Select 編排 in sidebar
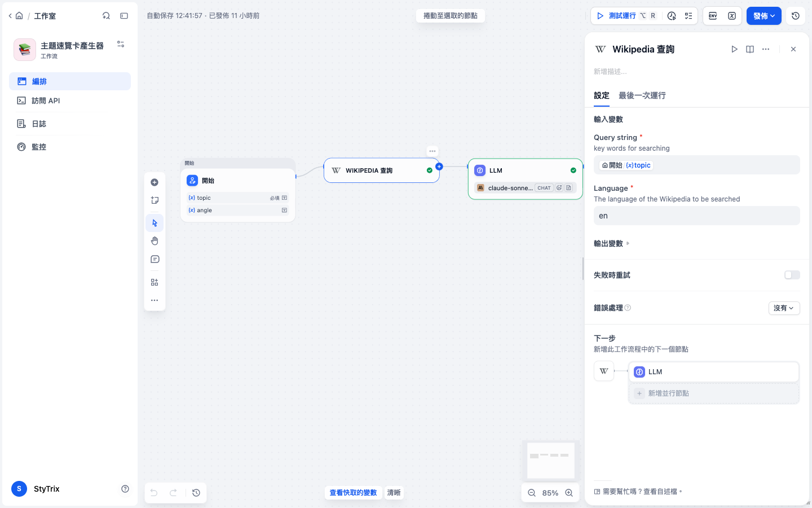 coord(70,81)
